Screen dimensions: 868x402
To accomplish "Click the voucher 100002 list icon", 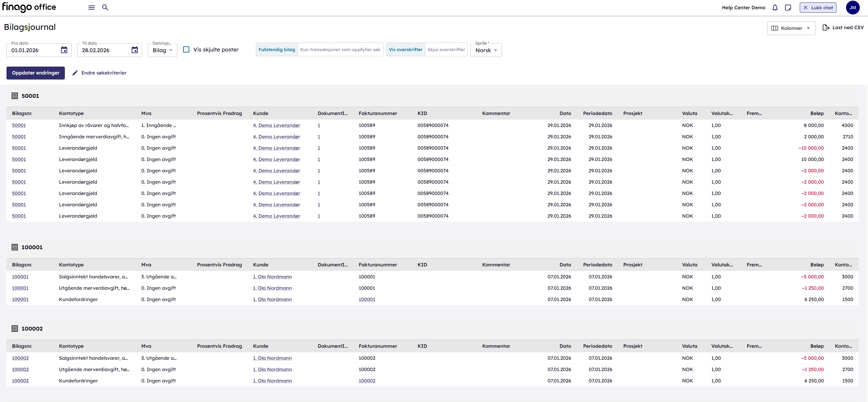I will tap(15, 329).
